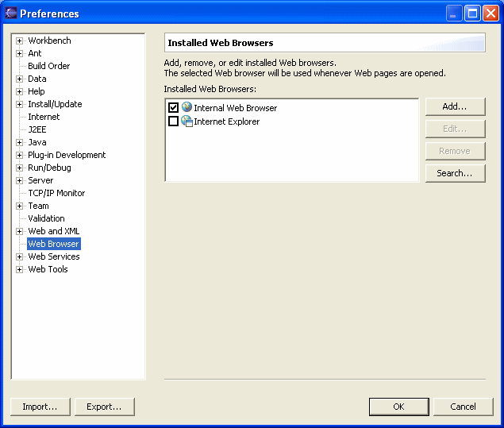
Task: Expand the Workbench tree node
Action: pos(19,40)
